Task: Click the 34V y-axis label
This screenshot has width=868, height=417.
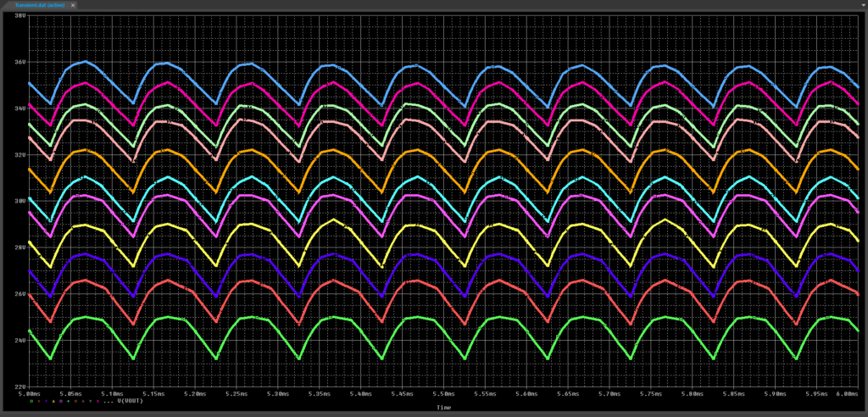Action: [x=19, y=108]
